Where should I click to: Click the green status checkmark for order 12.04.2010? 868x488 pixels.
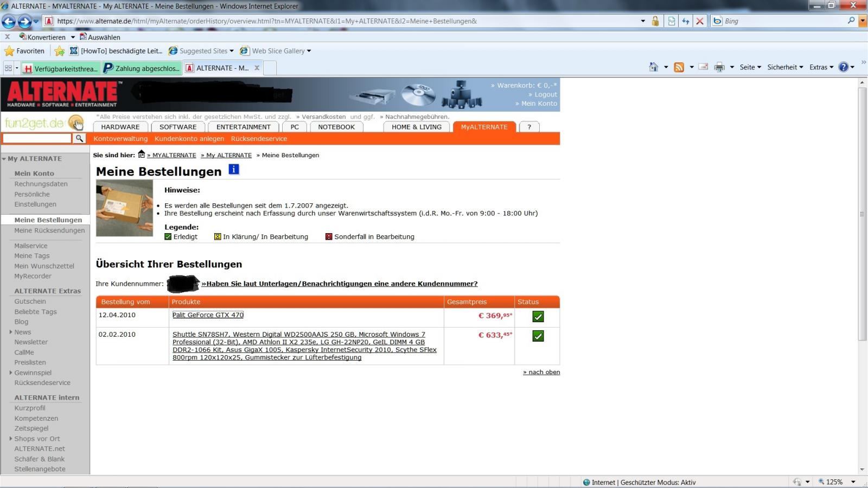[x=538, y=317]
